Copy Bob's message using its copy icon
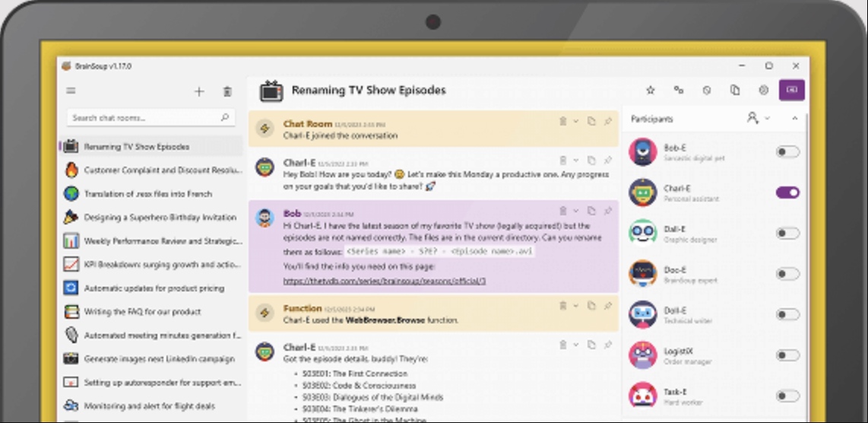This screenshot has height=423, width=868. [x=591, y=211]
